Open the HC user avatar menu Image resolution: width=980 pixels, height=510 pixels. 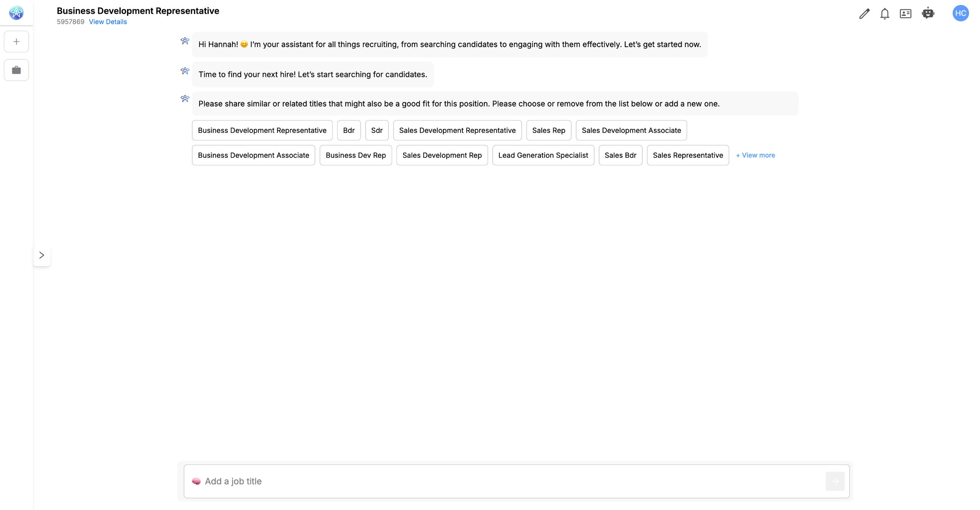click(x=960, y=13)
